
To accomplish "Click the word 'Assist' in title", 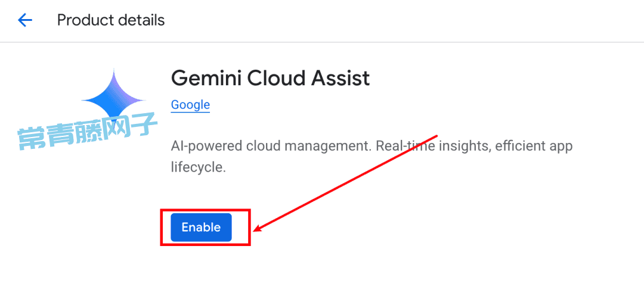I will tap(340, 78).
